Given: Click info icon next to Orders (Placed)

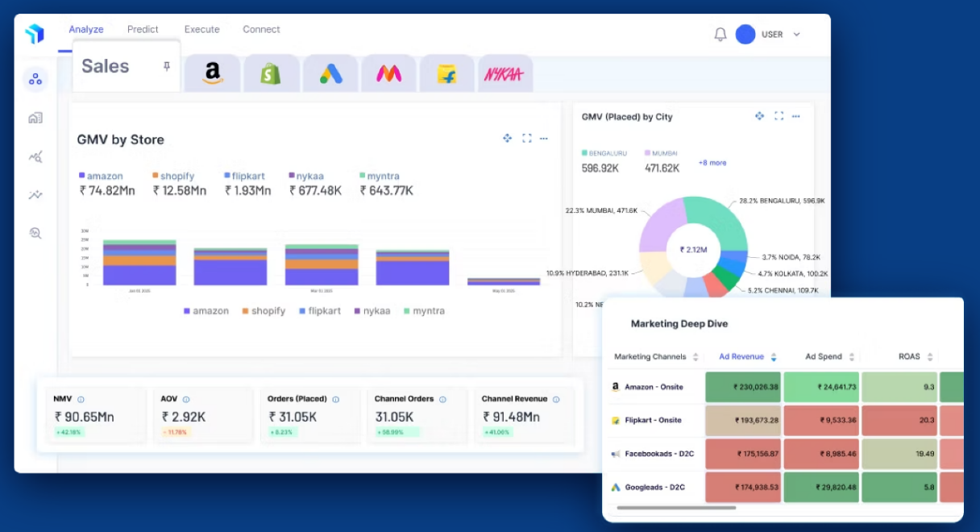Looking at the screenshot, I should coord(336,399).
